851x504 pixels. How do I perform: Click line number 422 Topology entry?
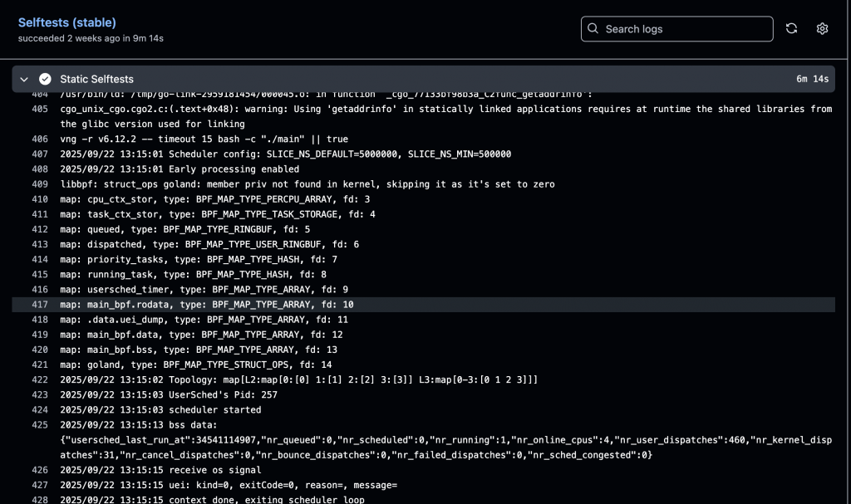tap(40, 379)
